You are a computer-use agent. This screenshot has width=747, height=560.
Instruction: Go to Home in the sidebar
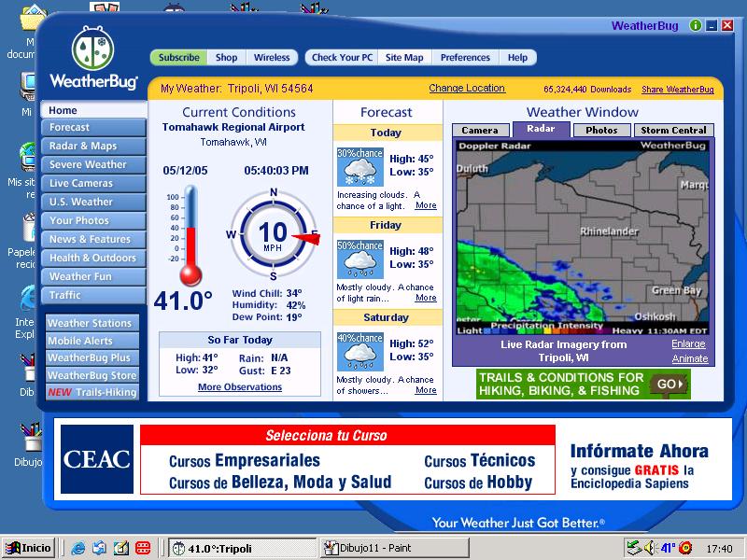coord(93,110)
